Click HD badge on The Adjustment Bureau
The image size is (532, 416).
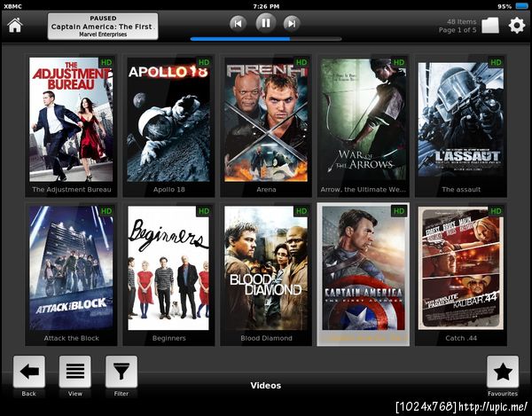[x=106, y=62]
